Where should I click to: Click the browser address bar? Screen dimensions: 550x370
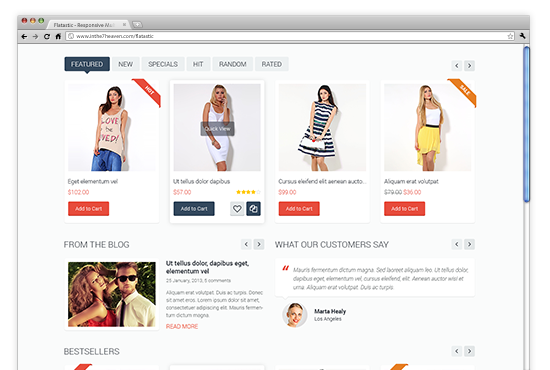click(290, 36)
